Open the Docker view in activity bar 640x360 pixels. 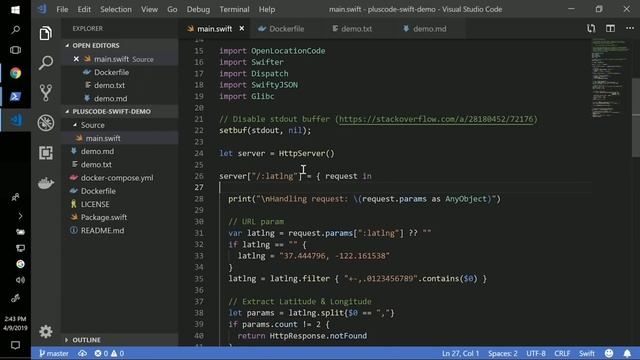(46, 183)
